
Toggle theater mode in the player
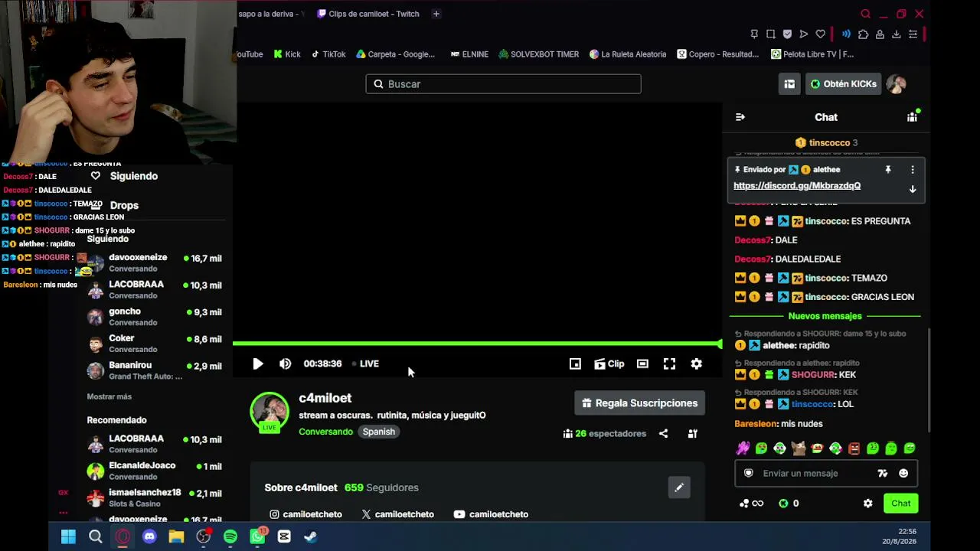[x=642, y=364]
